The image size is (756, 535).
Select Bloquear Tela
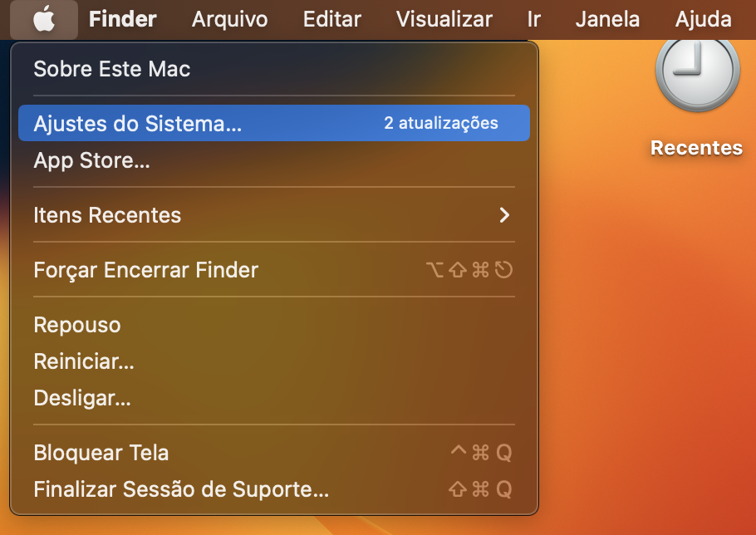pyautogui.click(x=101, y=453)
